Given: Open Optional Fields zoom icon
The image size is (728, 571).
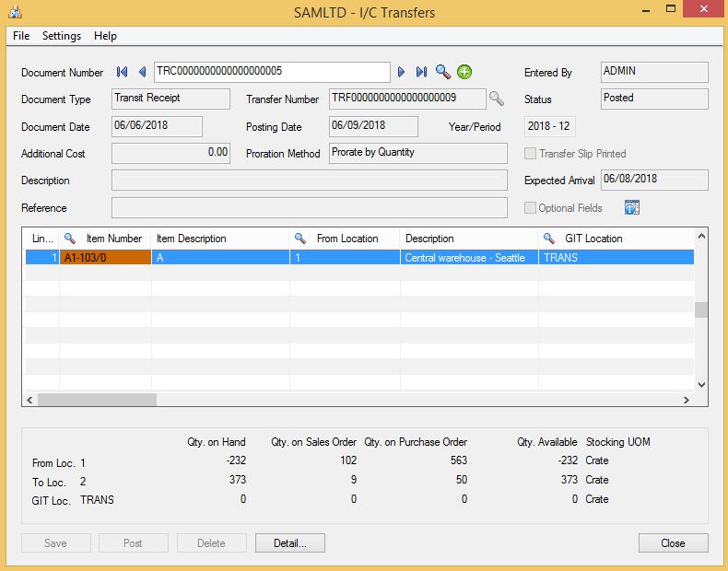Looking at the screenshot, I should click(631, 208).
